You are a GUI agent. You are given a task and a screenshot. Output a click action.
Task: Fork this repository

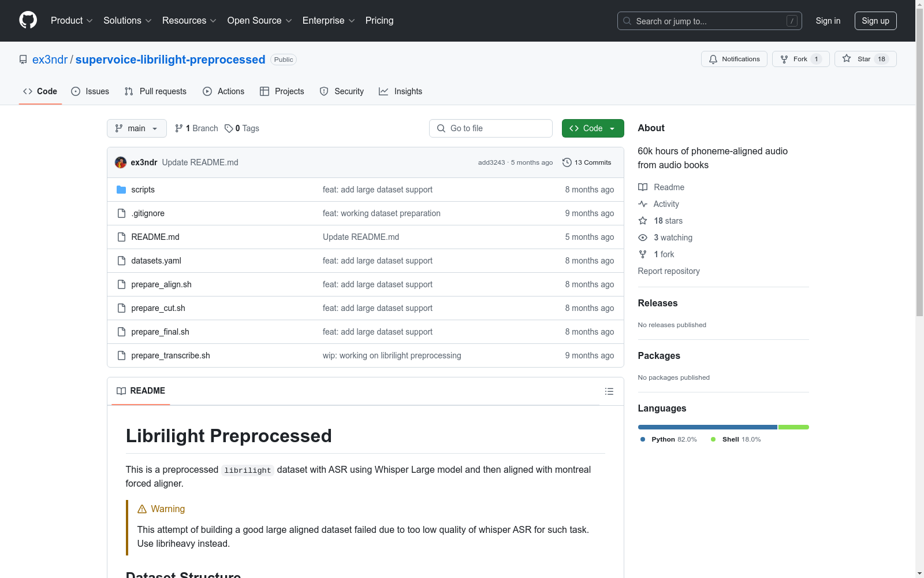point(800,59)
